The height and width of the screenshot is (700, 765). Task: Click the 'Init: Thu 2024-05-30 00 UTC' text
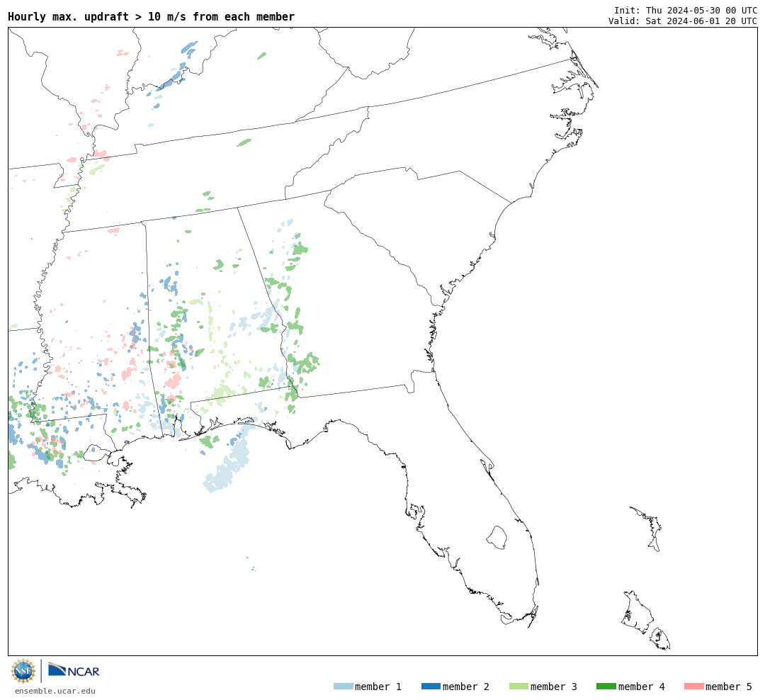tap(686, 10)
